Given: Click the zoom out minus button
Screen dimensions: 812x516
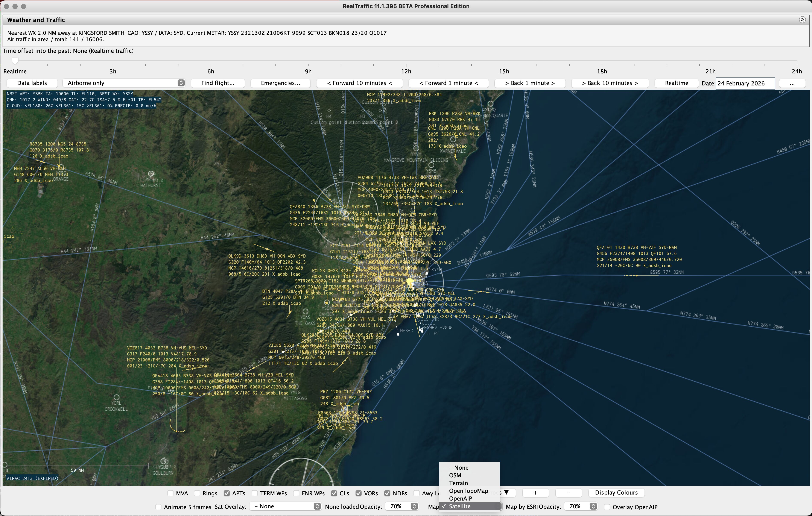Looking at the screenshot, I should coord(568,493).
